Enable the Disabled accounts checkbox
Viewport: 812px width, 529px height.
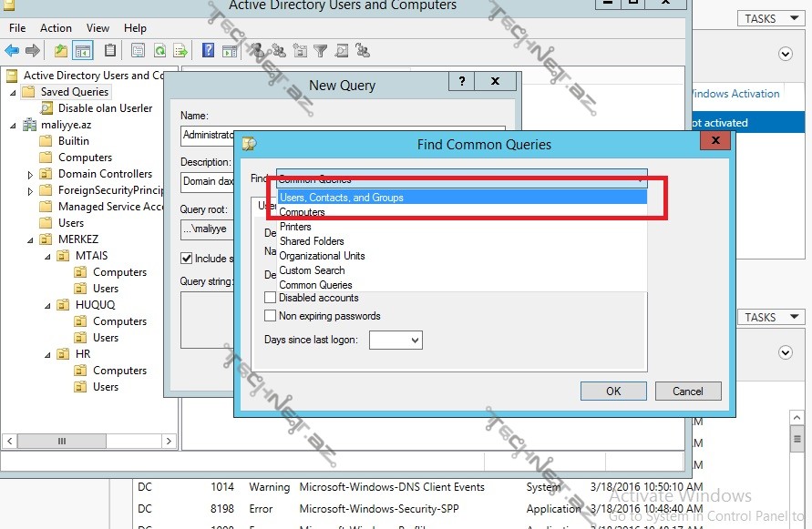[x=270, y=298]
